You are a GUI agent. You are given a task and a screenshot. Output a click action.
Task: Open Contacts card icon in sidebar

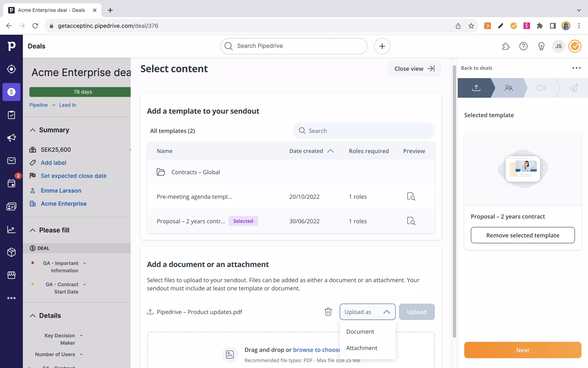coord(11,206)
